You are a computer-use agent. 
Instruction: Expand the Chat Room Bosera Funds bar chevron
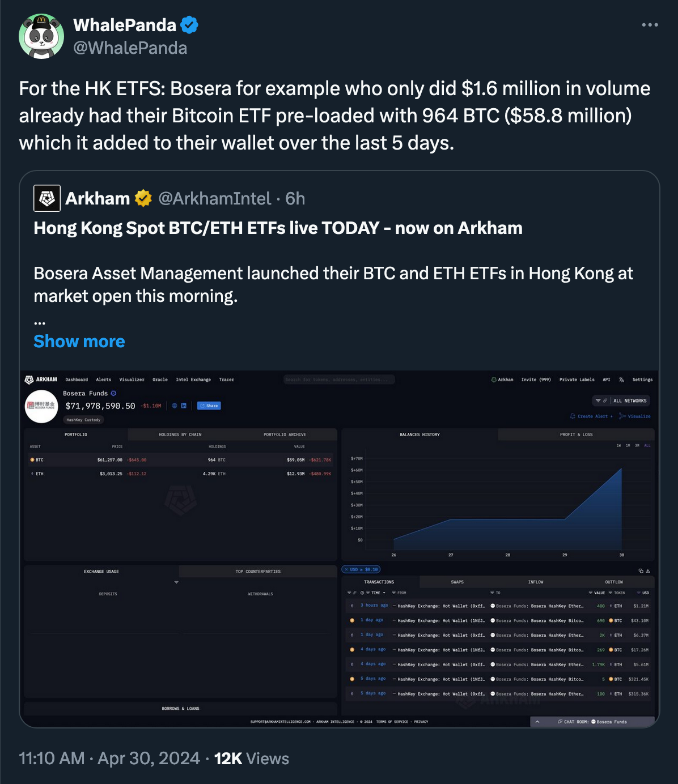(537, 722)
